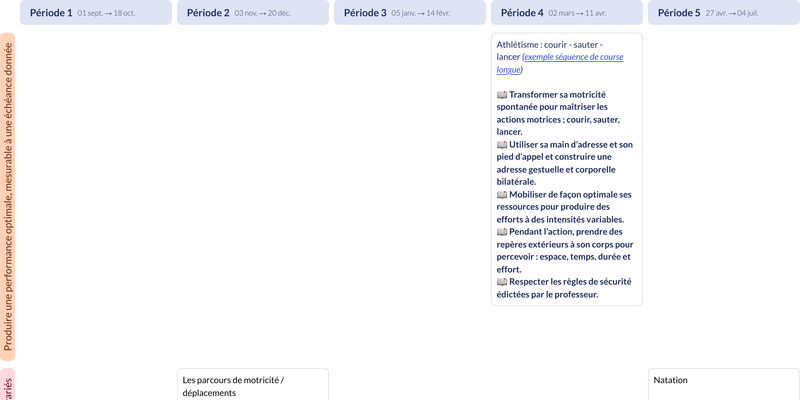The width and height of the screenshot is (800, 400).
Task: Open the 'Les parcours de motricité / déplacements' card
Action: (253, 384)
